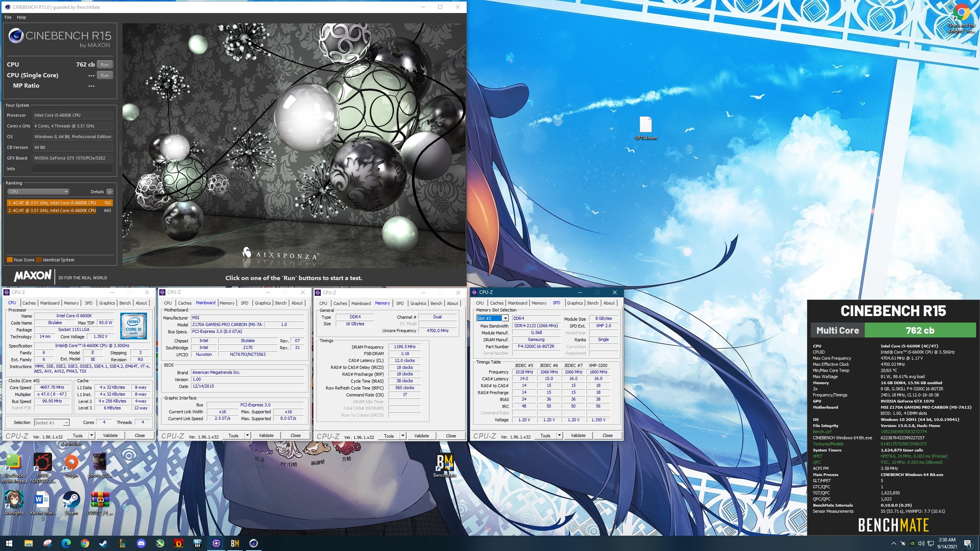Select Memory tab in CPU-Z CPU window
Viewport: 980px width, 551px height.
pyautogui.click(x=71, y=303)
